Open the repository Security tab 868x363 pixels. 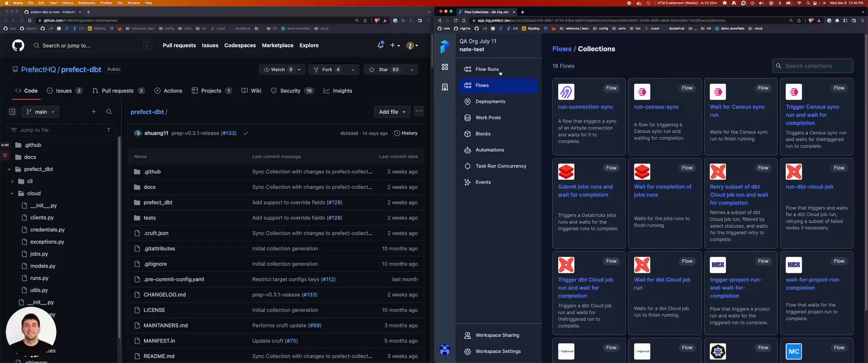[x=292, y=91]
